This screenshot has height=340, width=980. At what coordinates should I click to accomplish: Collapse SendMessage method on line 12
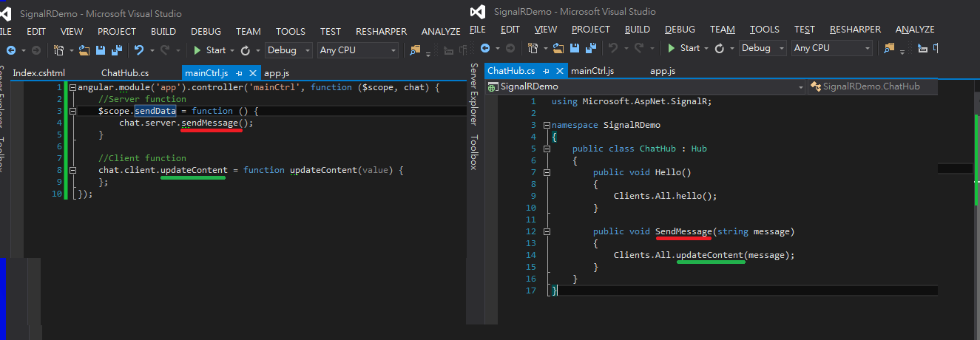[x=547, y=231]
